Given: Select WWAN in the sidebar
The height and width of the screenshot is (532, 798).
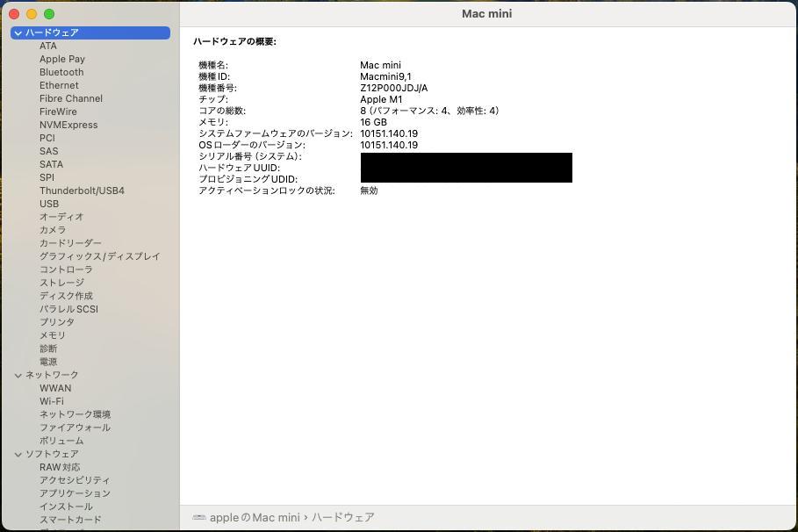Looking at the screenshot, I should pos(55,388).
